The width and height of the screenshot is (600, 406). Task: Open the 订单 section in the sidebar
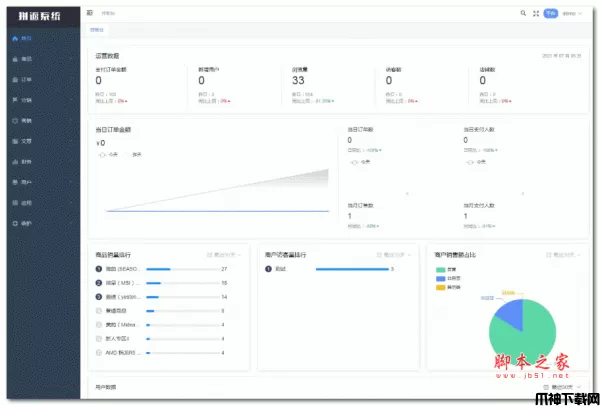point(14,79)
